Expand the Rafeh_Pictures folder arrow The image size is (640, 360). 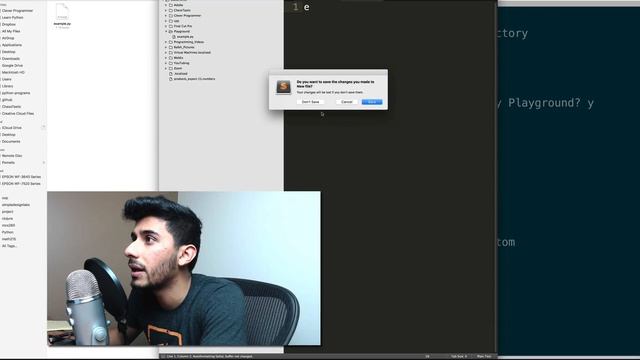(166, 47)
